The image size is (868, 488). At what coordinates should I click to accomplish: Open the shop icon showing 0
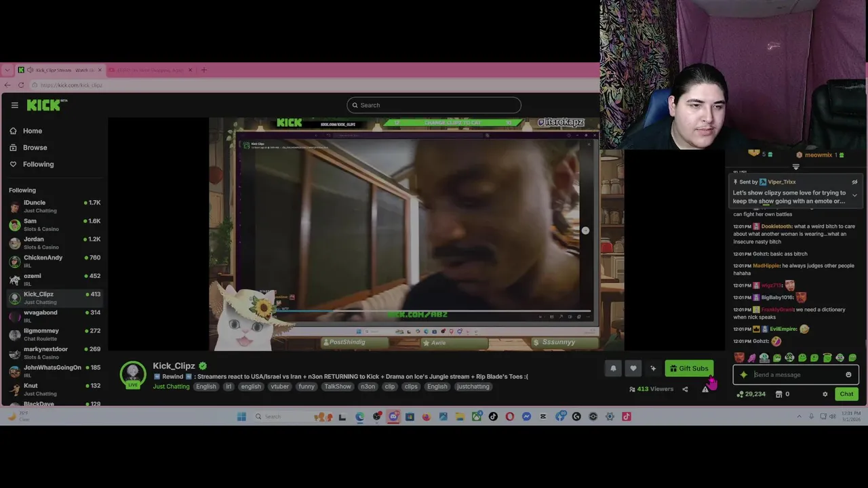pos(783,394)
